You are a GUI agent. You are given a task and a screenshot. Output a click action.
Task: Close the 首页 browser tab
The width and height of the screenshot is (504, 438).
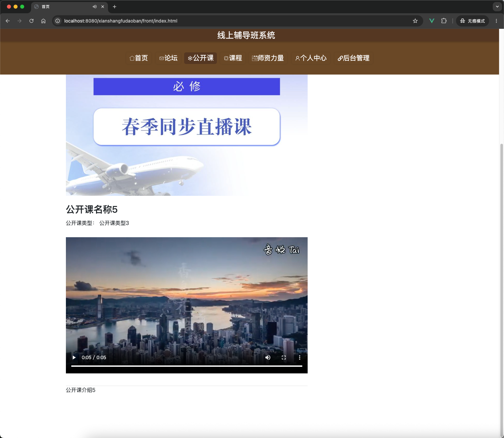click(x=103, y=7)
